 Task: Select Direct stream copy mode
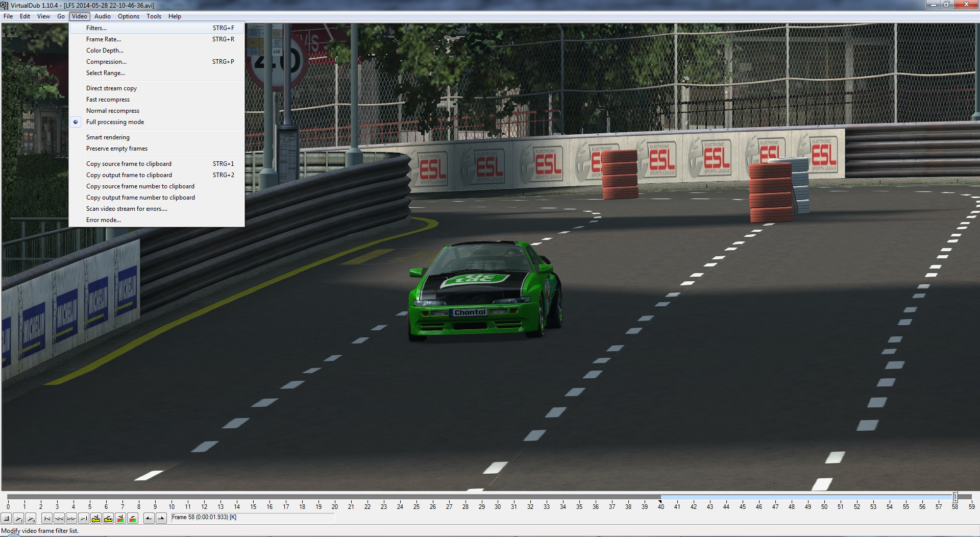point(111,88)
